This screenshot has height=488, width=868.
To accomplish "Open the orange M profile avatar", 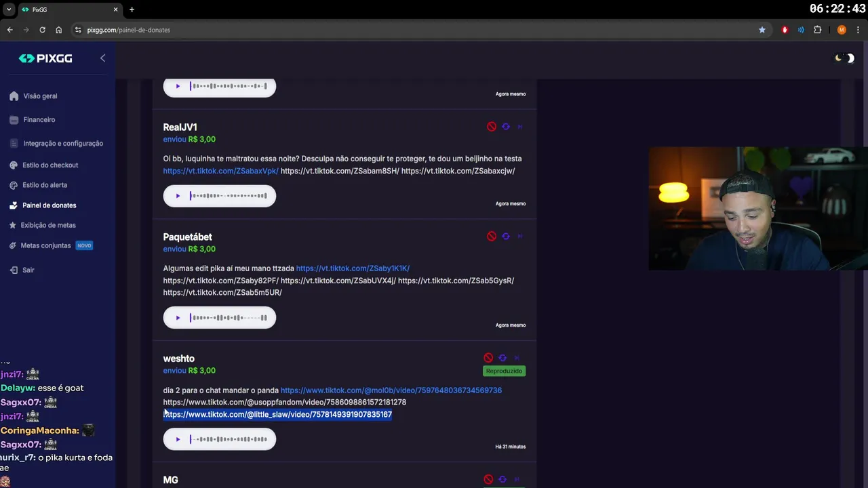I will [x=842, y=30].
